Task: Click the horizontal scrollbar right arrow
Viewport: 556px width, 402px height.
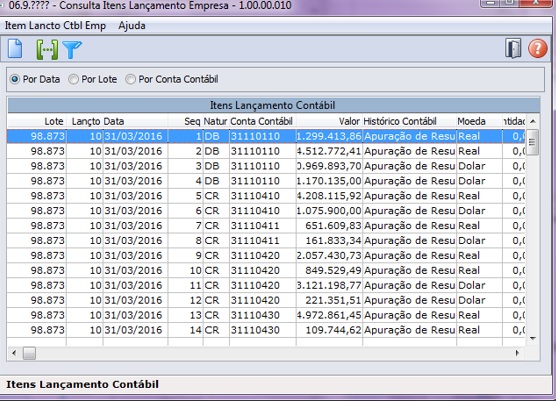Action: [517, 353]
